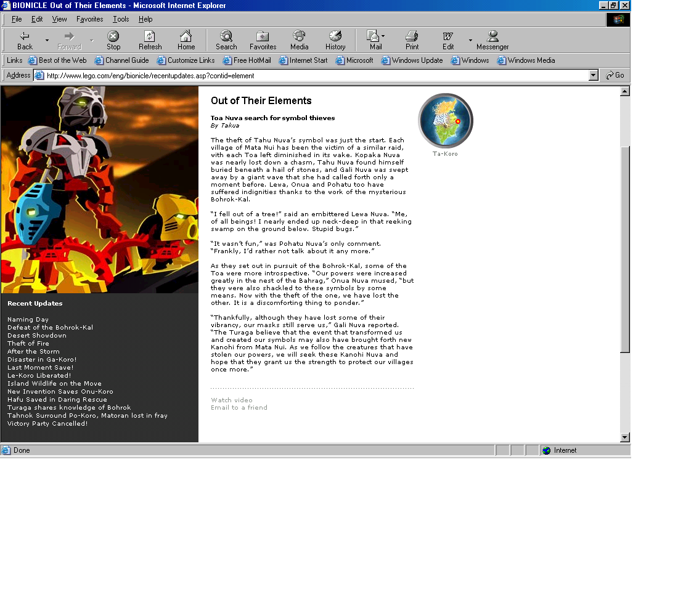Screen dimensions: 678x616
Task: Open the Help menu
Action: point(145,19)
